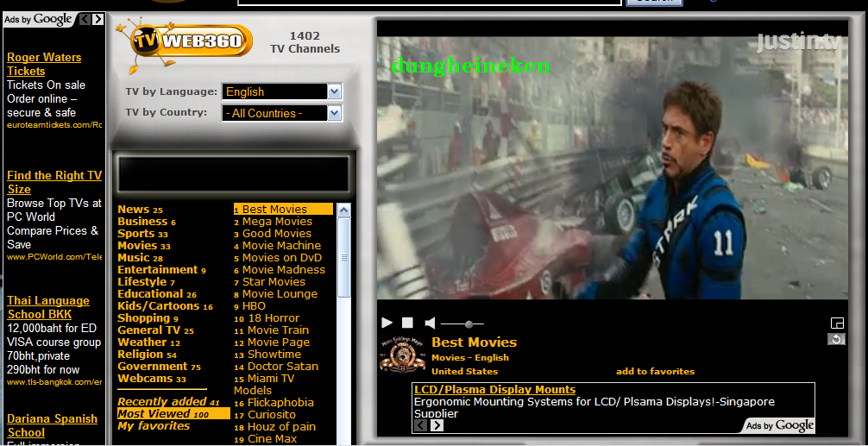Select channel 1 Best Movies

(283, 209)
